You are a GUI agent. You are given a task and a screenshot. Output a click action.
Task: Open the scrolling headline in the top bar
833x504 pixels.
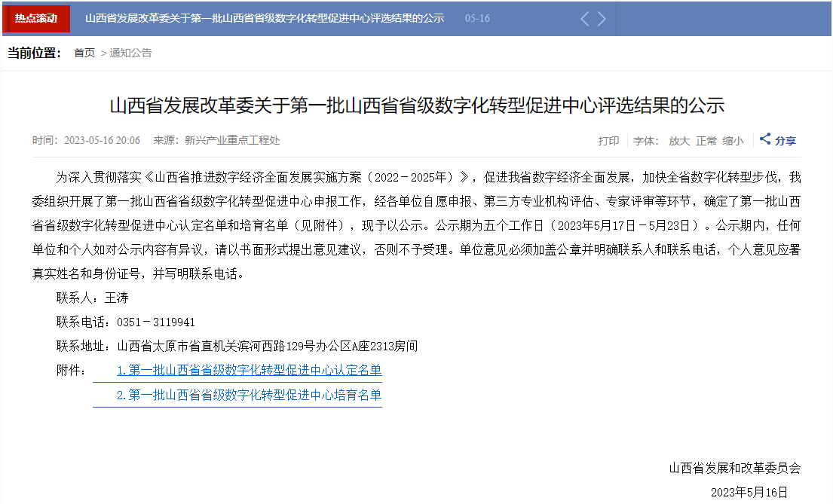pyautogui.click(x=264, y=18)
